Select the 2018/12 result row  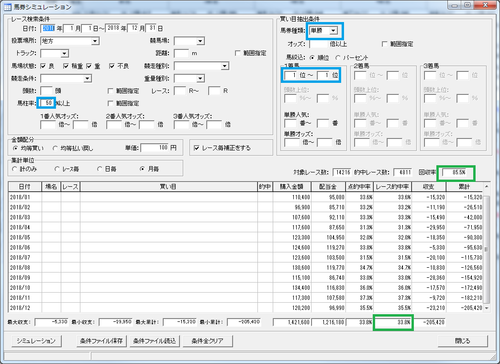click(x=246, y=308)
